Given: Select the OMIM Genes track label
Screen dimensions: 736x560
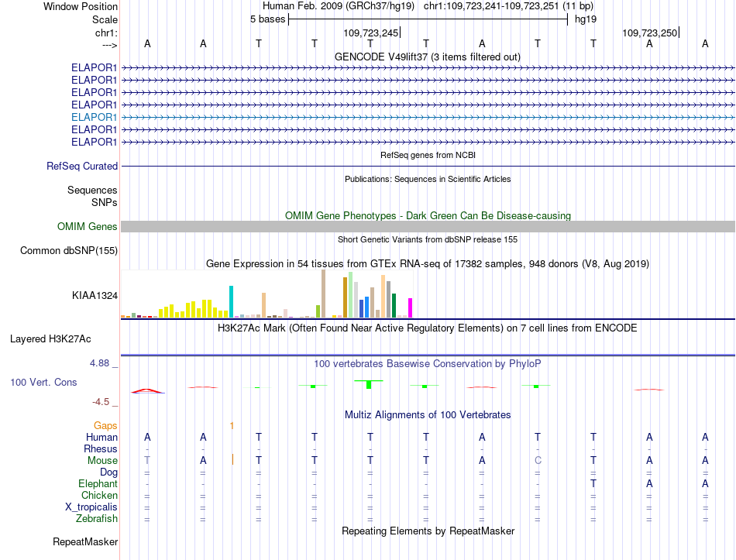Looking at the screenshot, I should (88, 227).
